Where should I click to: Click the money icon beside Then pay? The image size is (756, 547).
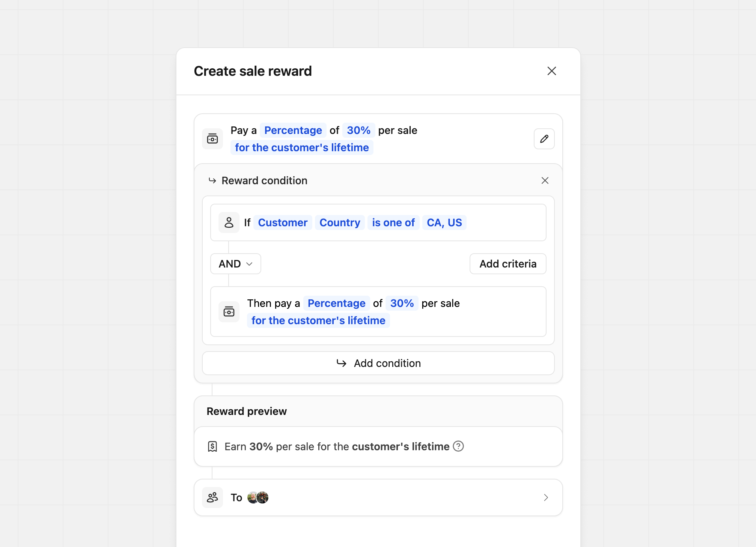(x=229, y=312)
